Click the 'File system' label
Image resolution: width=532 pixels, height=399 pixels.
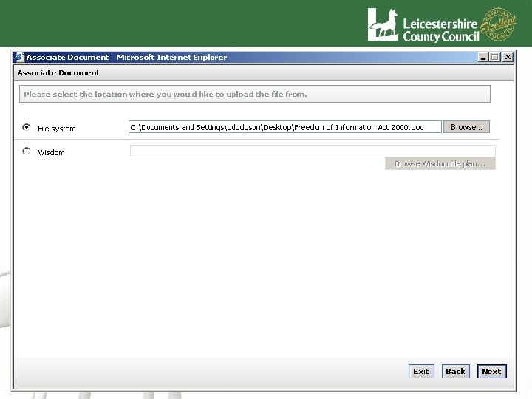(x=57, y=129)
